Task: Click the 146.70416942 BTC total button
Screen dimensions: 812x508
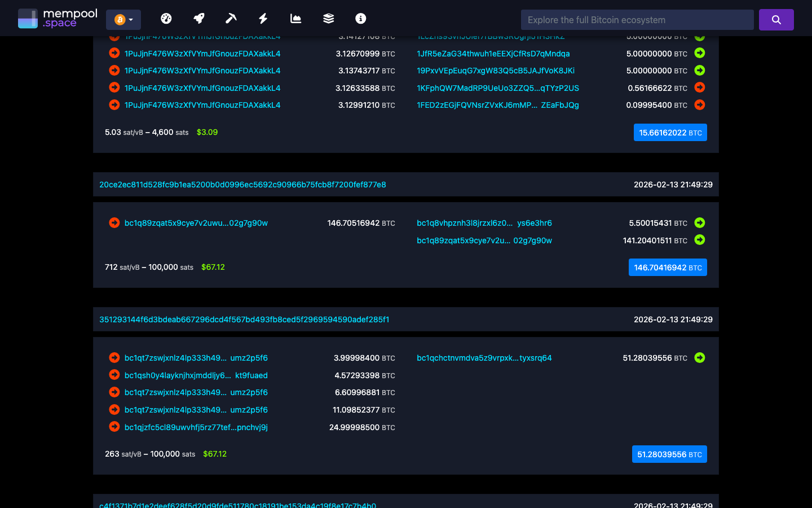Action: 668,267
